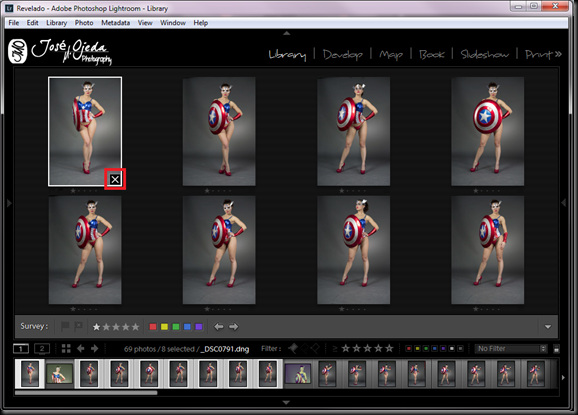Switch to the Slideshow module

click(x=485, y=55)
